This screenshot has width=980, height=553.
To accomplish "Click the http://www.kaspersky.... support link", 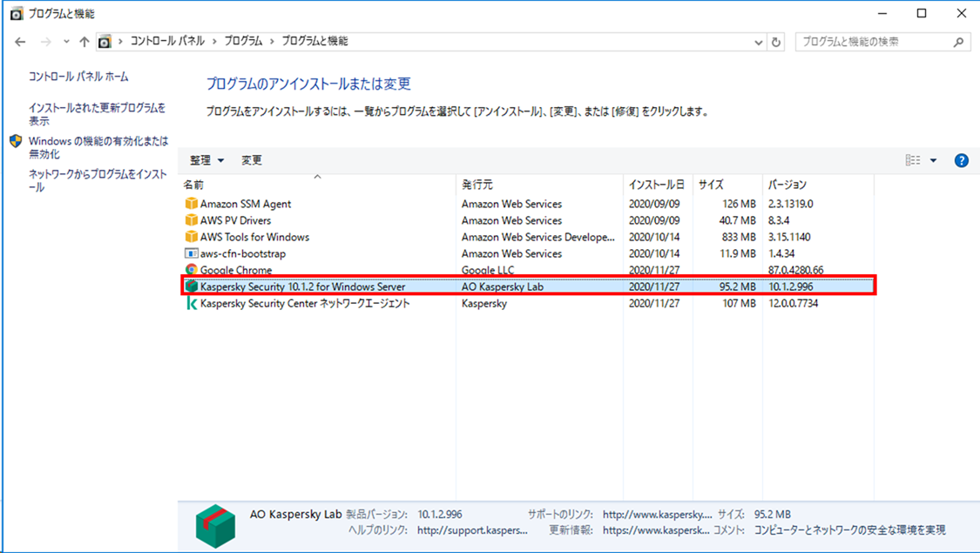I will (x=658, y=515).
